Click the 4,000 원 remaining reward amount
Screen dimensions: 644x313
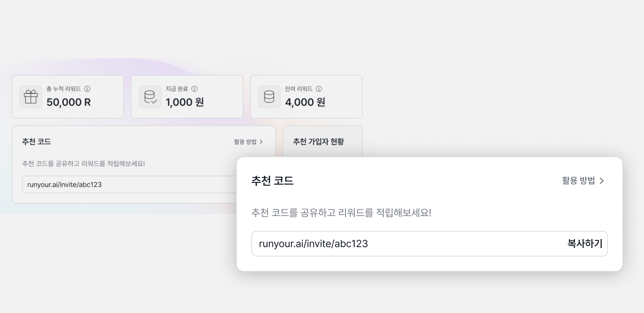[x=305, y=102]
